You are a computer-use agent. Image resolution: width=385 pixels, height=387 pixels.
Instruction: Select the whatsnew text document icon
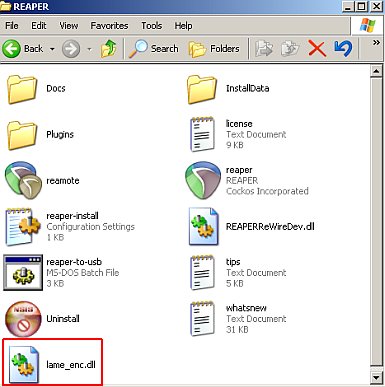coord(202,319)
